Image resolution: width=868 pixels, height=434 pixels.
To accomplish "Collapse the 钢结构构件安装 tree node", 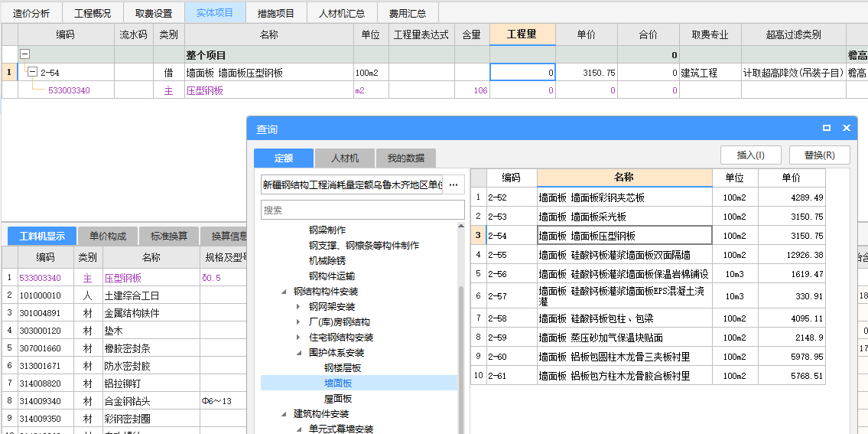I will click(x=284, y=292).
